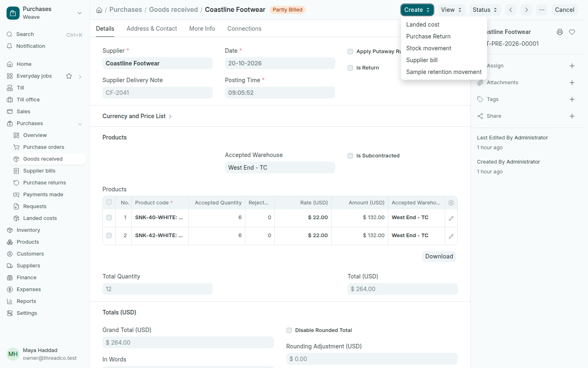The width and height of the screenshot is (588, 368).
Task: Like this document with the heart icon
Action: click(x=572, y=32)
